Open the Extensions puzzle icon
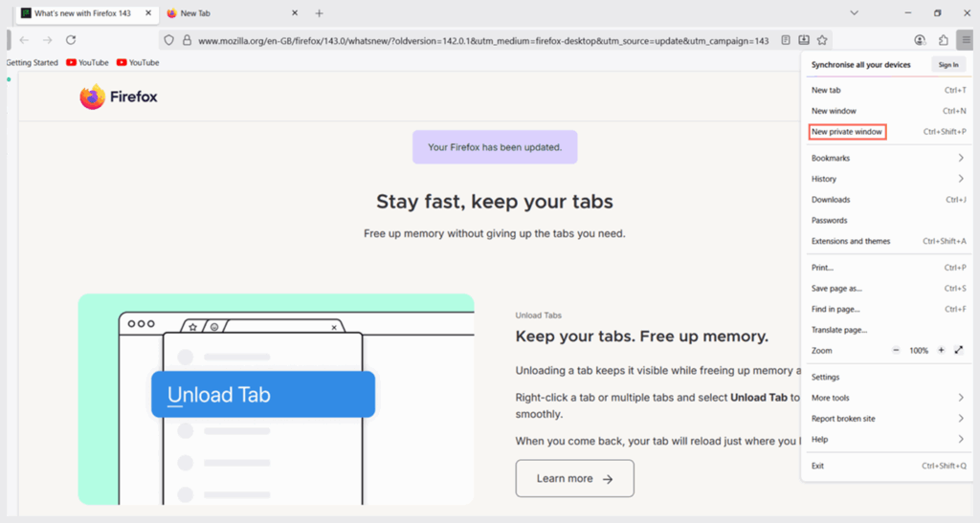980x523 pixels. pyautogui.click(x=943, y=40)
